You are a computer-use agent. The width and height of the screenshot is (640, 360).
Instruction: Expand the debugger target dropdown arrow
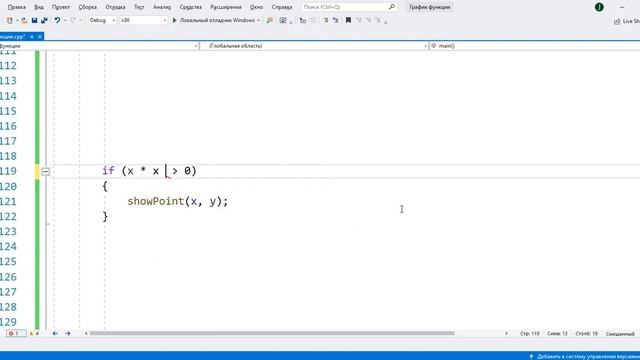point(258,20)
